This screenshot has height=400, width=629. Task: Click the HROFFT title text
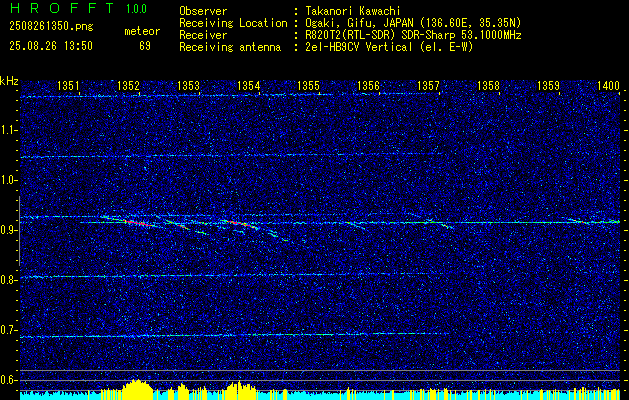[61, 8]
